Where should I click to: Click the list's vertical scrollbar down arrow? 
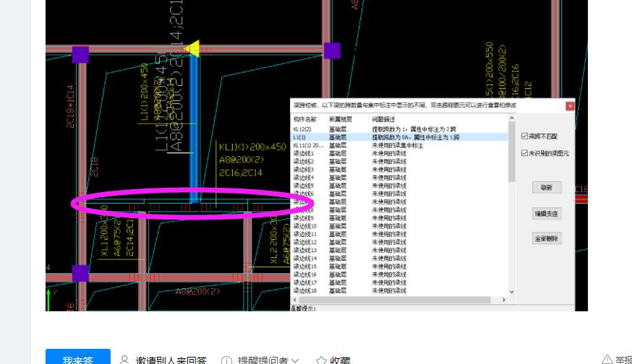click(512, 292)
